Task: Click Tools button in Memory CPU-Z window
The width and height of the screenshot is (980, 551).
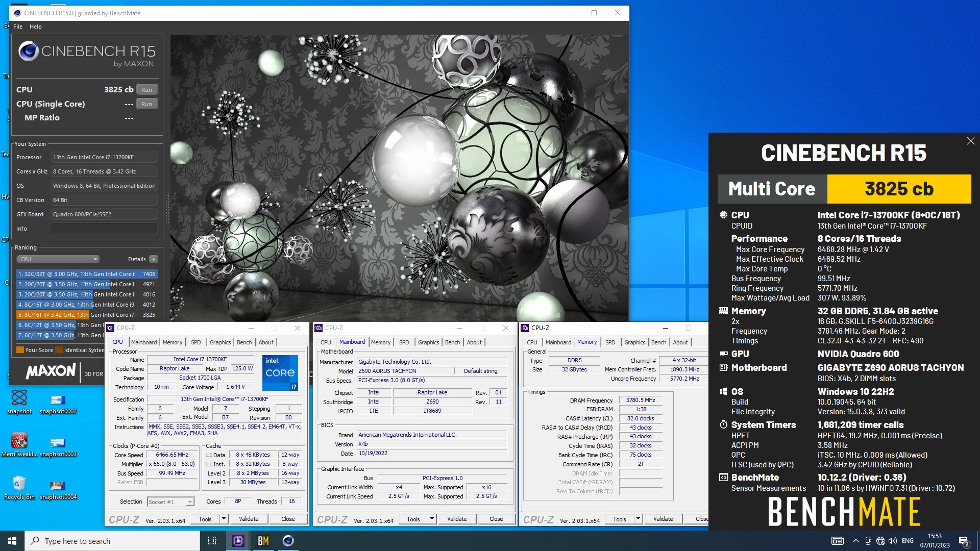Action: [x=620, y=519]
